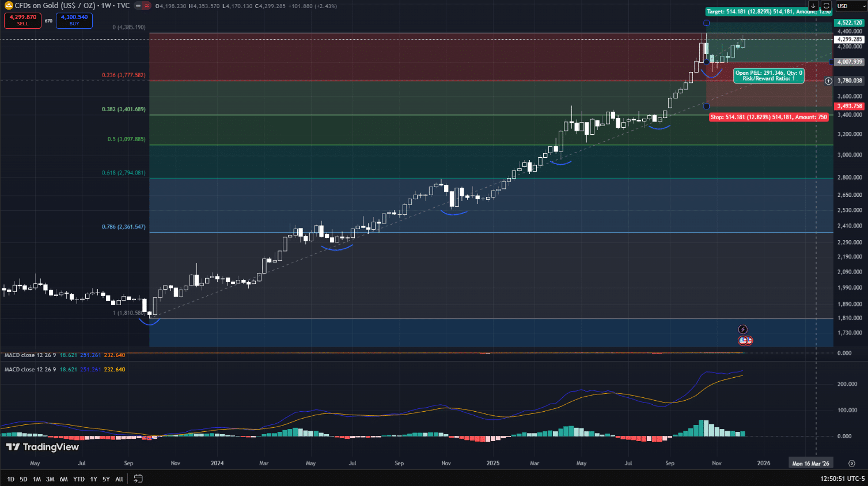Click the down-arrow icon near USD selector
The width and height of the screenshot is (868, 486).
(x=813, y=6)
